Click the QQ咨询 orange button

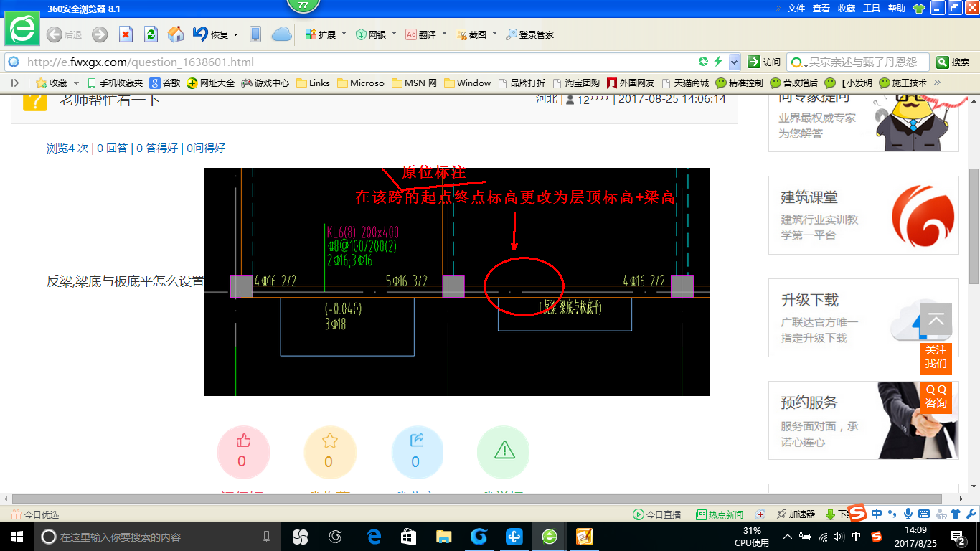point(936,397)
